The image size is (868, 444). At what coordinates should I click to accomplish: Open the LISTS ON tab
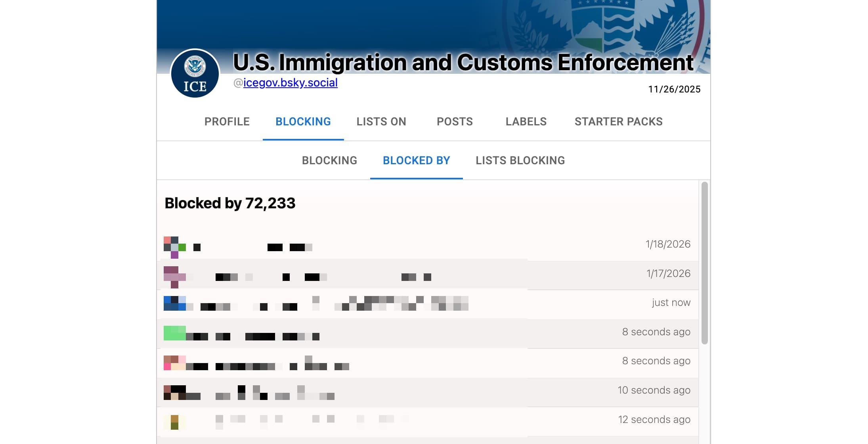(x=381, y=121)
